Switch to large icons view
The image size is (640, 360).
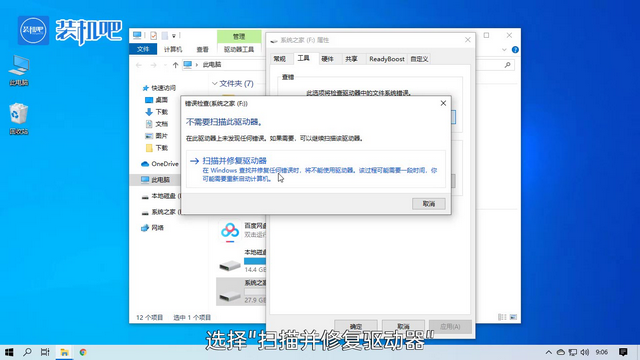tap(513, 317)
